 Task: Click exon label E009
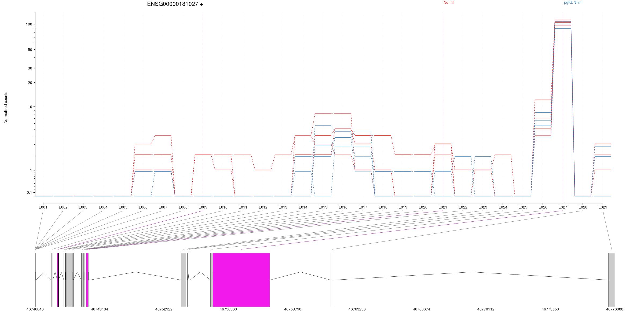[x=203, y=207]
